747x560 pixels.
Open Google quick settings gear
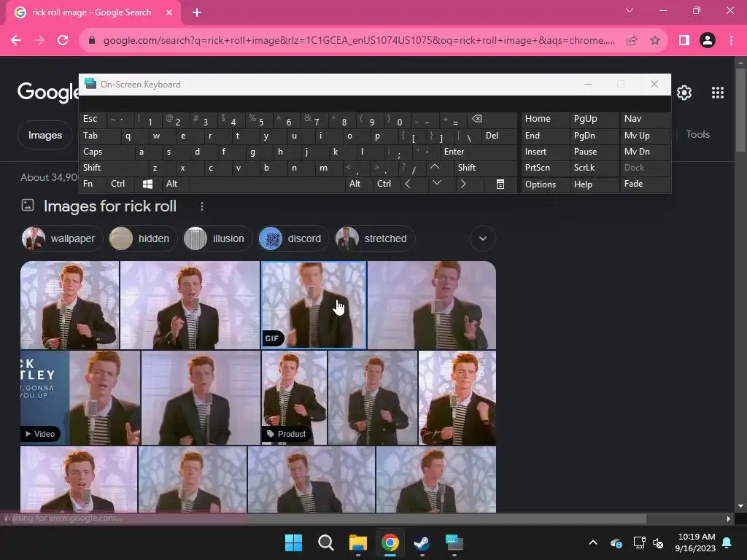tap(684, 93)
